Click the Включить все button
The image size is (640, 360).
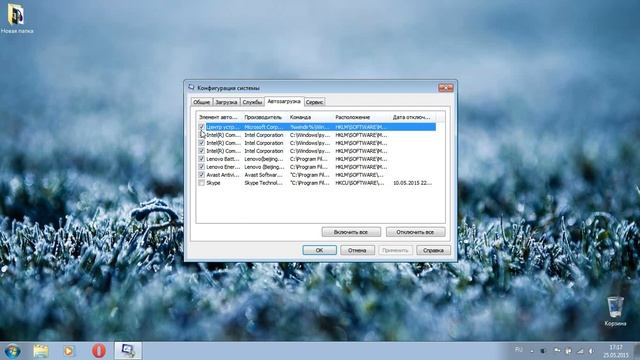pyautogui.click(x=351, y=232)
